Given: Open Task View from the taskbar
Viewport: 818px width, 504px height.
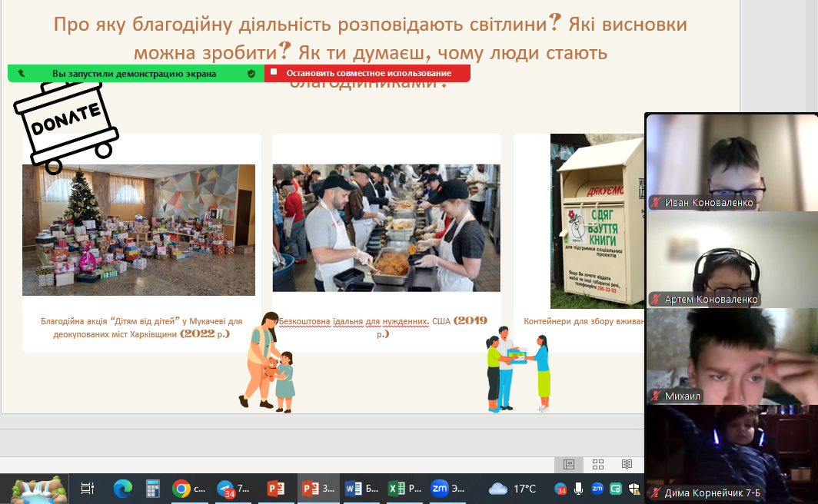Looking at the screenshot, I should 87,489.
